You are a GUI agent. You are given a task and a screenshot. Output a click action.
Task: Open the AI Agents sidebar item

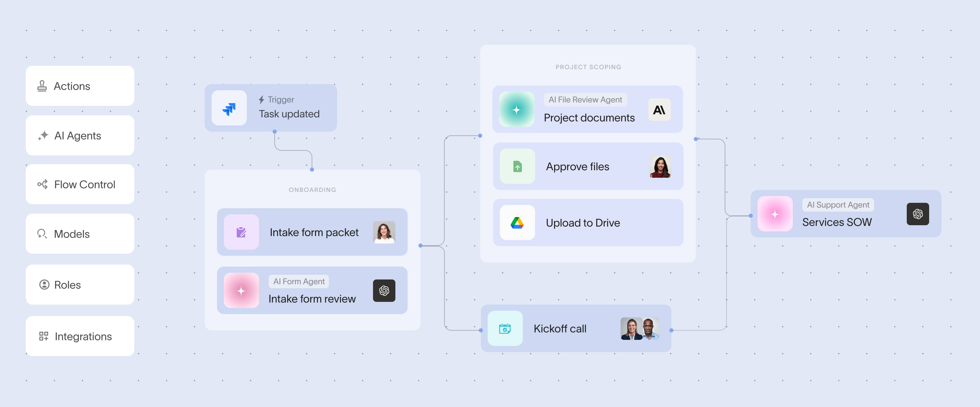tap(80, 135)
